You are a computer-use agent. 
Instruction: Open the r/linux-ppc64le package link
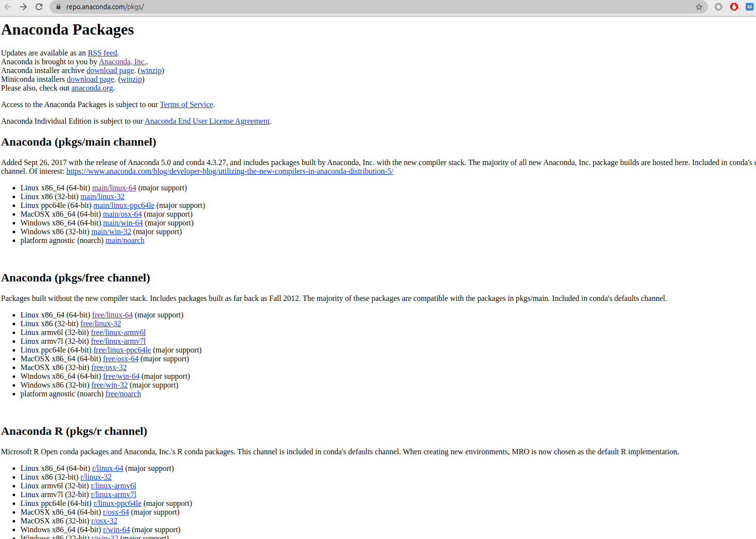[x=117, y=503]
